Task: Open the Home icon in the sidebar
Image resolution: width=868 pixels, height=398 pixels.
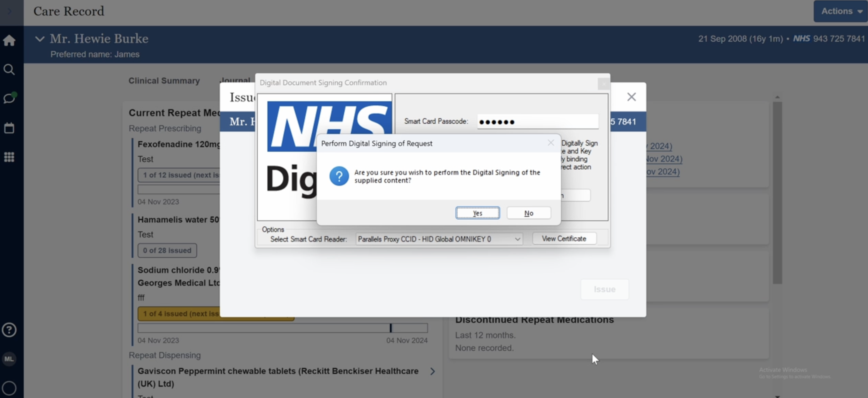Action: [x=9, y=40]
